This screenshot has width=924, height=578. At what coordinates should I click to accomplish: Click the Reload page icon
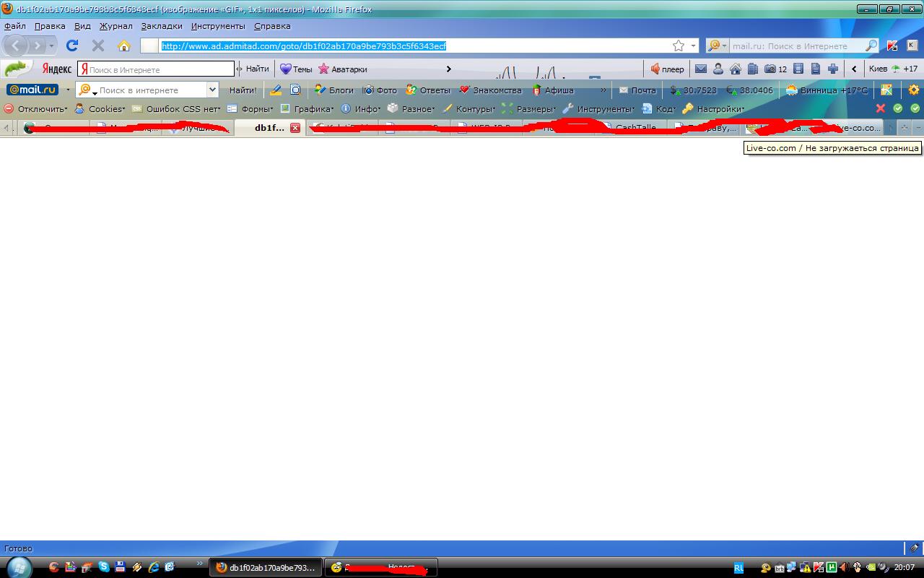coord(72,46)
